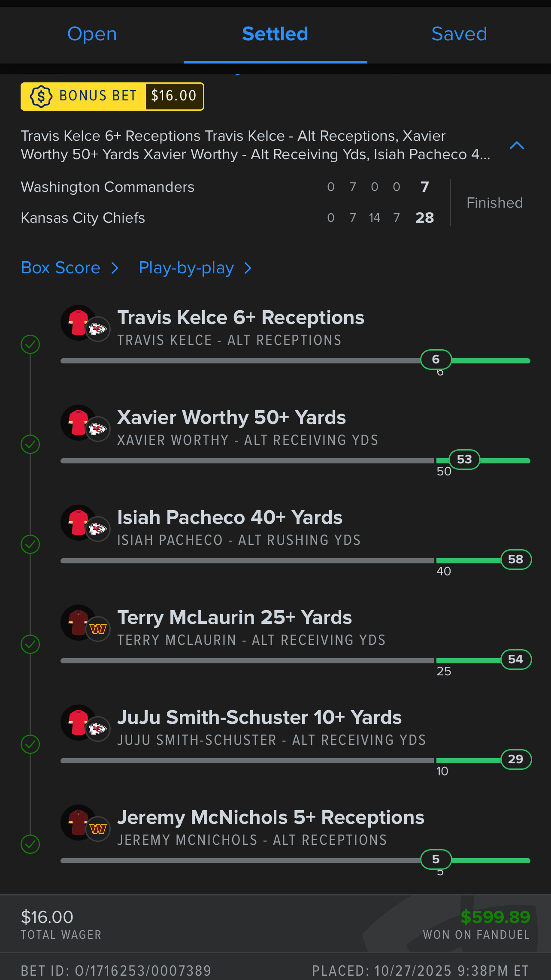Viewport: 551px width, 980px height.
Task: Open Box Score via its chevron arrow
Action: tap(115, 268)
